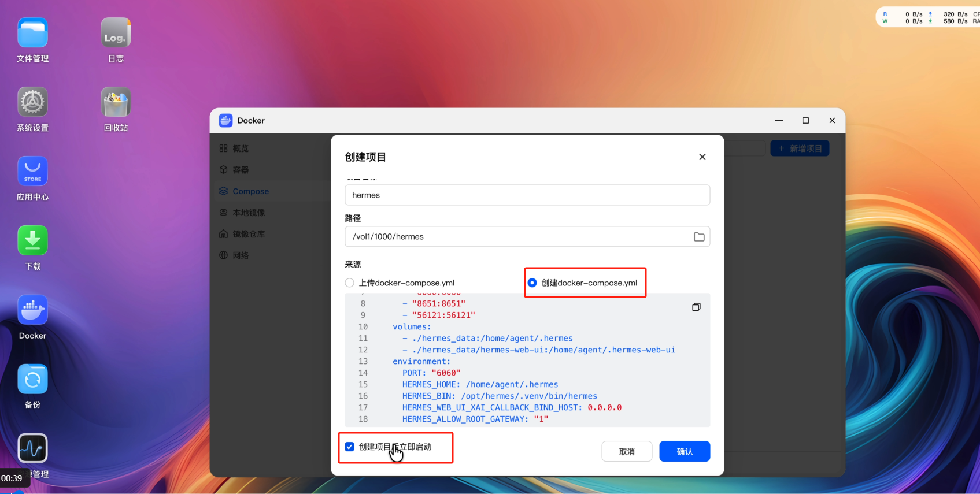This screenshot has height=494, width=980.
Task: Launch 系统设置 from the desktop
Action: tap(32, 102)
